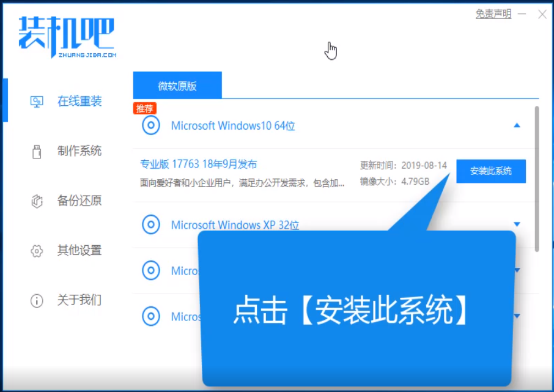
Task: Click the 推荐 recommendation badge
Action: coord(145,108)
